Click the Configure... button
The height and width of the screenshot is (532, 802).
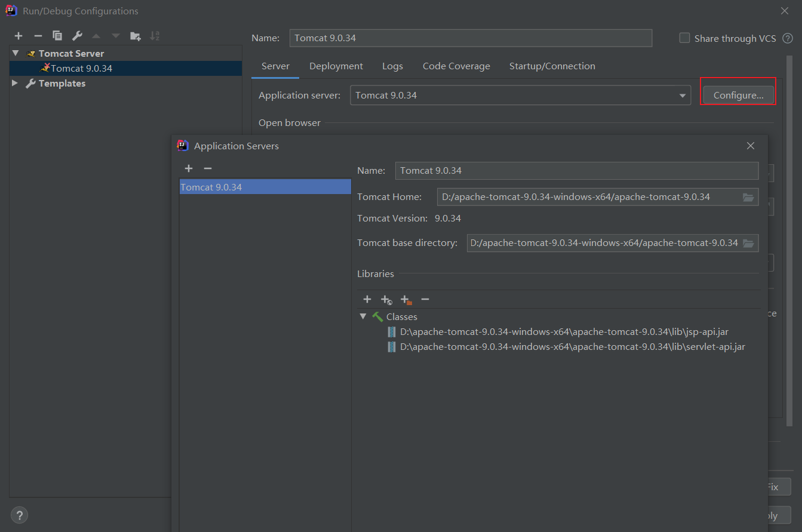[x=738, y=95]
